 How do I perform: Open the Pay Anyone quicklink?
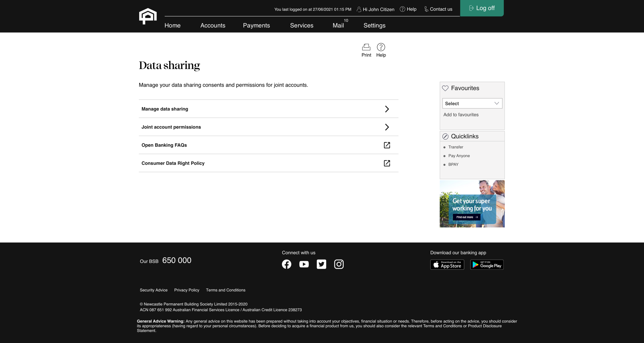point(459,156)
